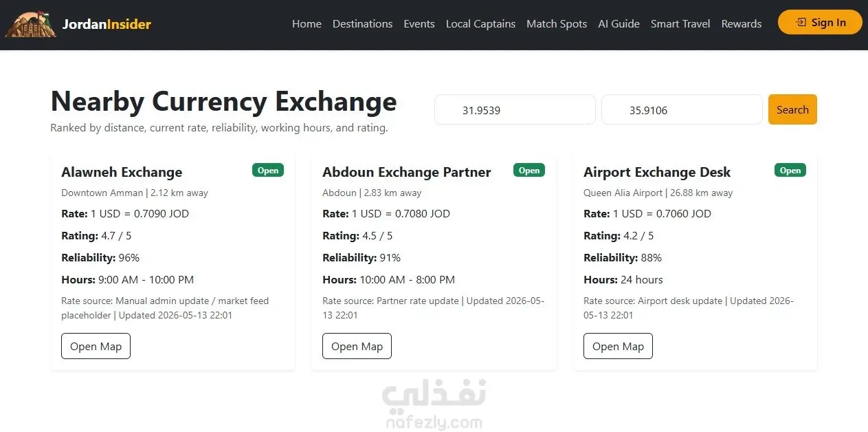
Task: Click the Sign In button
Action: click(x=820, y=23)
